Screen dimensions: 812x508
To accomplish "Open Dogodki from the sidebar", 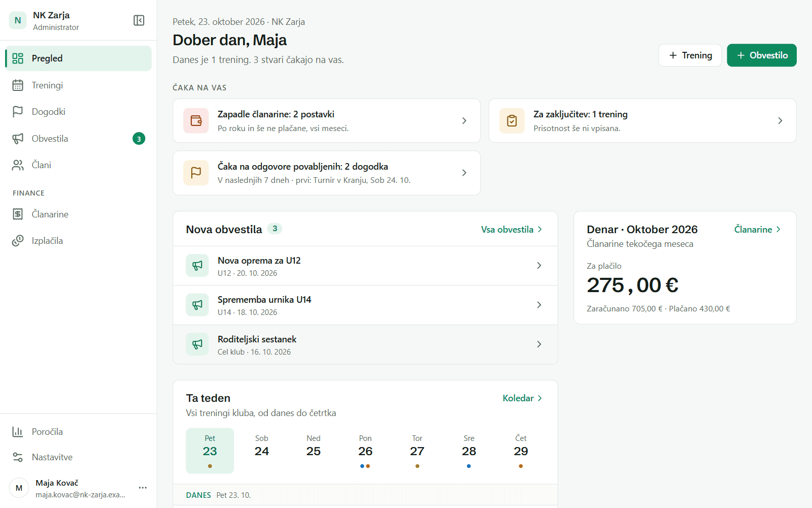I will (78, 112).
